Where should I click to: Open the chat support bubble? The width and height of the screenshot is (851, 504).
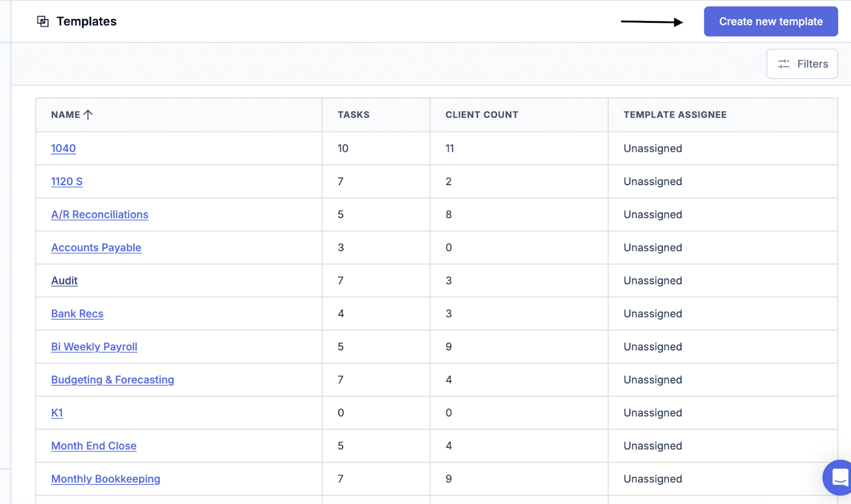(x=838, y=477)
